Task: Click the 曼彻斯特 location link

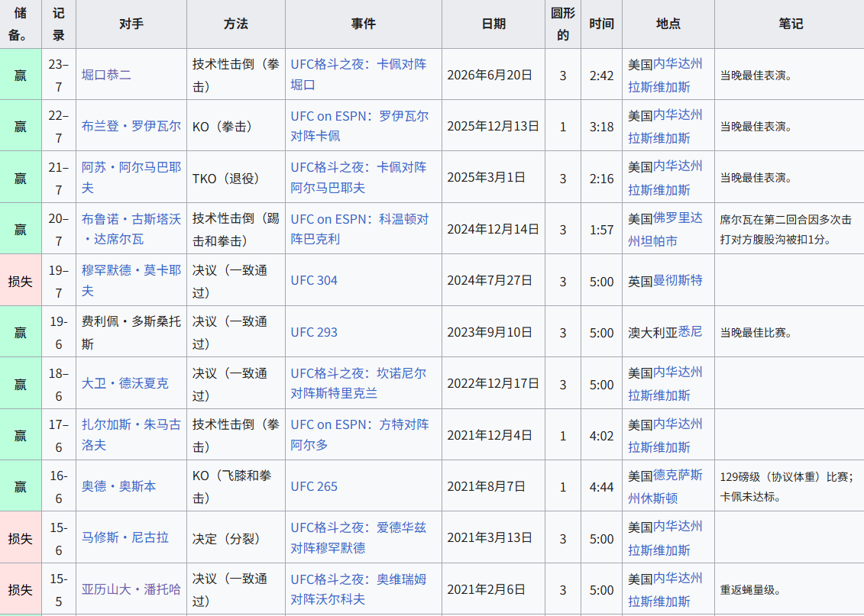Action: 678,280
